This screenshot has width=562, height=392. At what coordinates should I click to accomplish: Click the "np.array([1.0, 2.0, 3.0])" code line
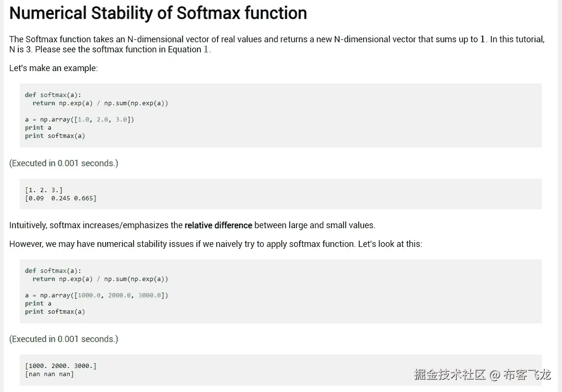point(80,119)
